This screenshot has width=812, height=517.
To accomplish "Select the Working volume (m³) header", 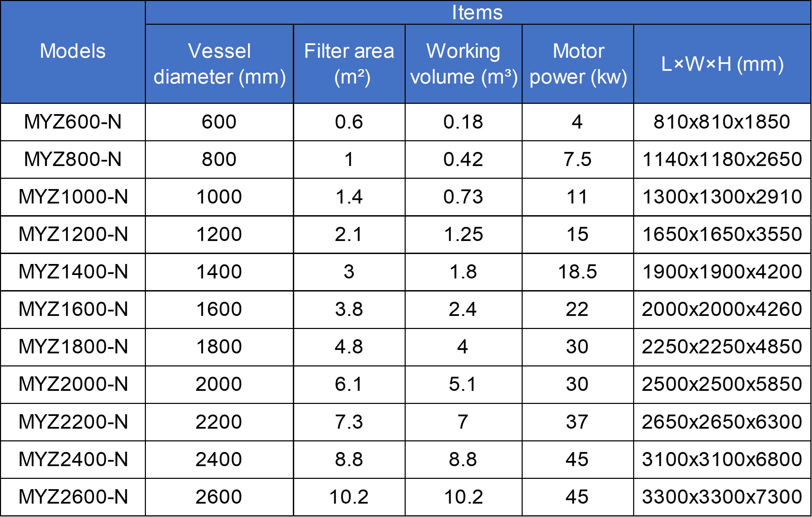I will click(x=463, y=64).
